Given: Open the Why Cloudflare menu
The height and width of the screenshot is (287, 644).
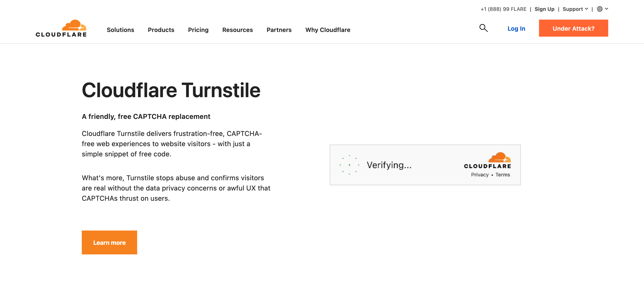Looking at the screenshot, I should [x=328, y=30].
